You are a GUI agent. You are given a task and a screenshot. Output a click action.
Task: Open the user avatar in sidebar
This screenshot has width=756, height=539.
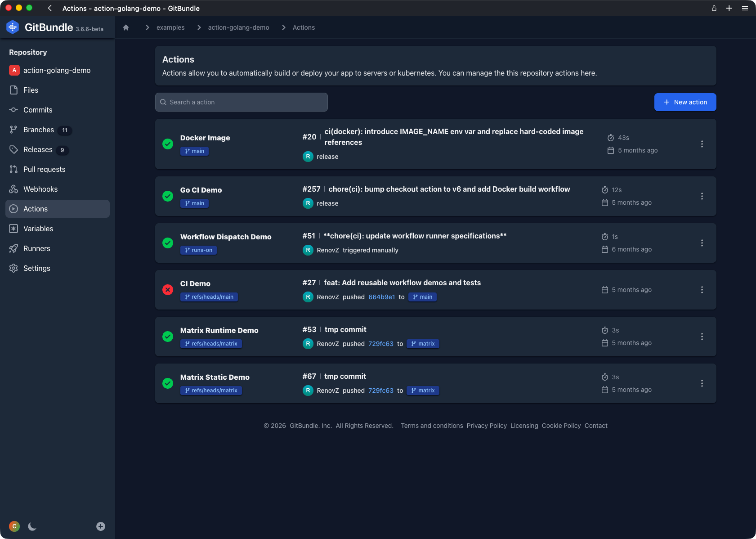14,526
